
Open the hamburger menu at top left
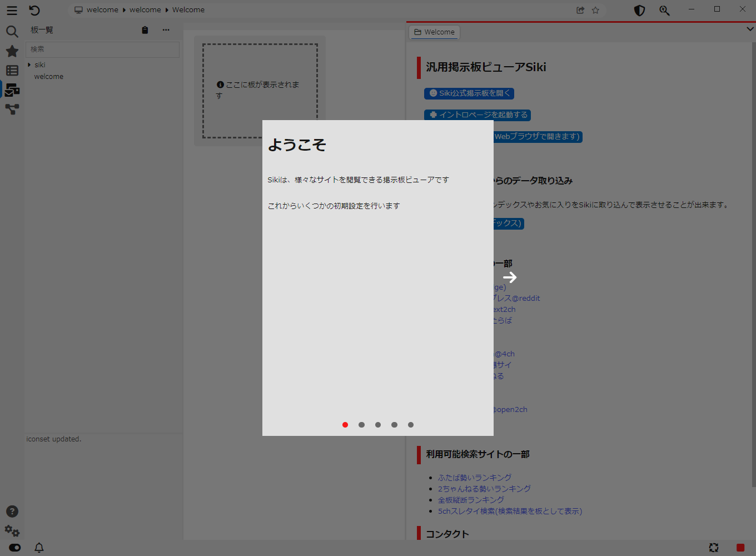point(12,10)
